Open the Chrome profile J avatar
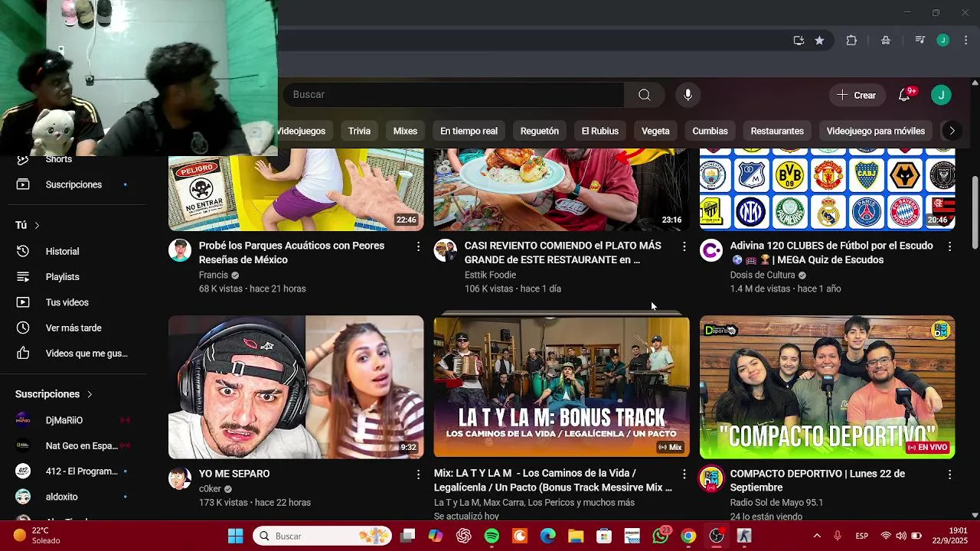980x551 pixels. click(943, 41)
